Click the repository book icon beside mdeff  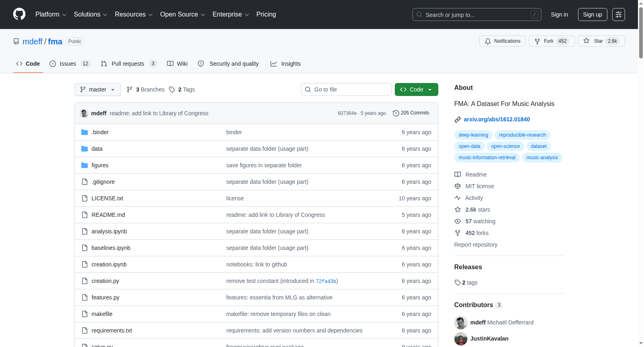pos(16,42)
